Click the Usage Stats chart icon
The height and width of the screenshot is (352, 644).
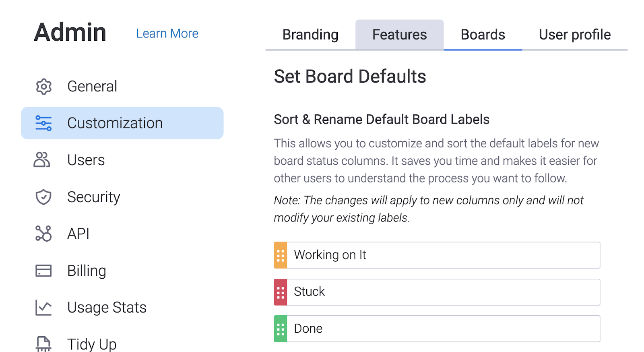43,308
